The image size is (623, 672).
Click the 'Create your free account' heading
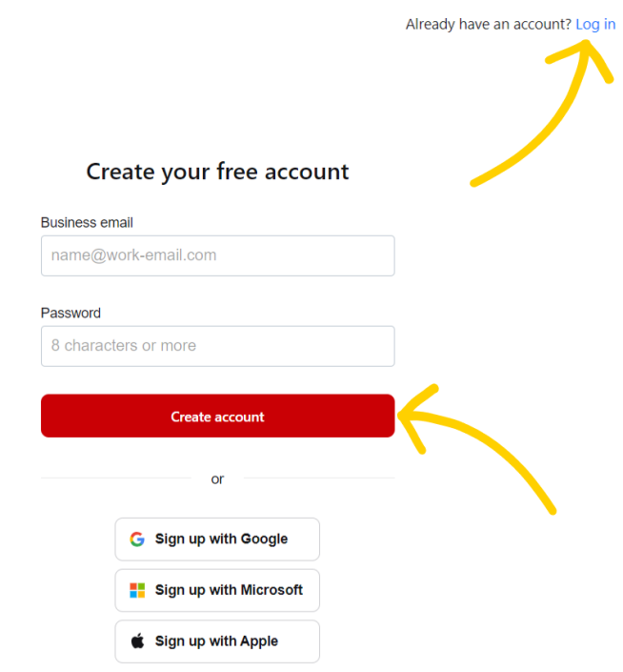pyautogui.click(x=217, y=172)
